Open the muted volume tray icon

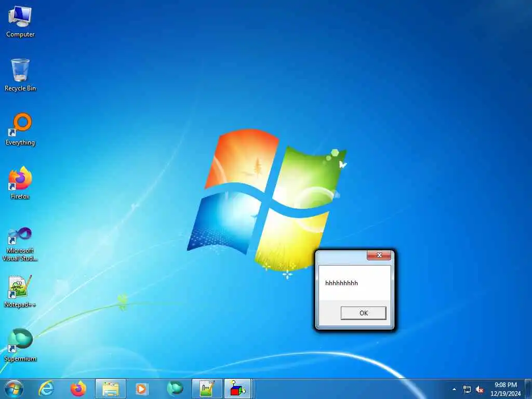[x=480, y=390]
